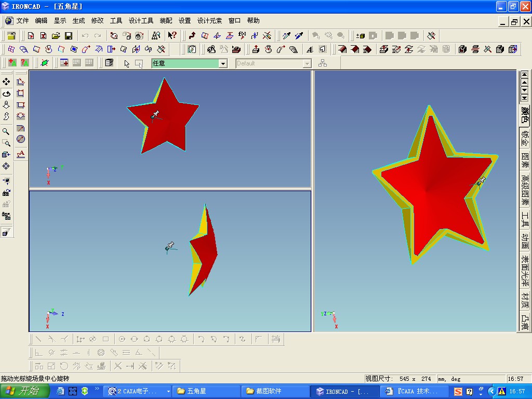Click the box selection tool

[139, 63]
